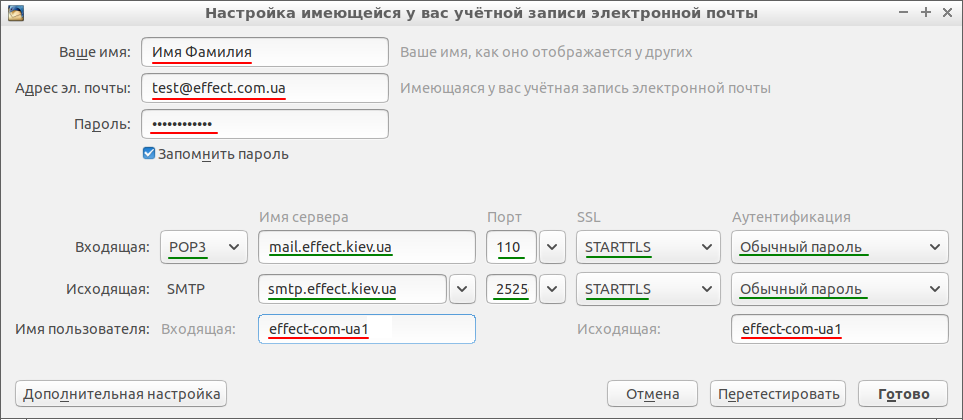The width and height of the screenshot is (963, 420).
Task: Open the POP3 protocol dropdown
Action: tap(203, 247)
